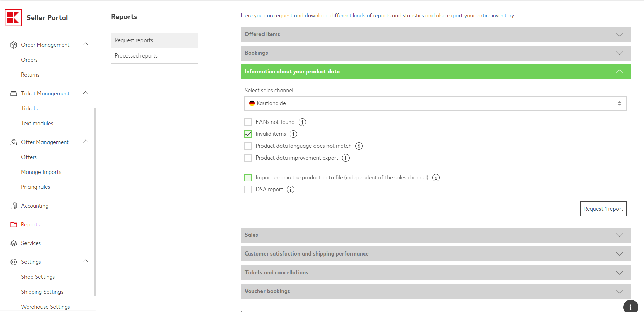Click the Kaufland logo icon
The height and width of the screenshot is (312, 644).
coord(14,17)
